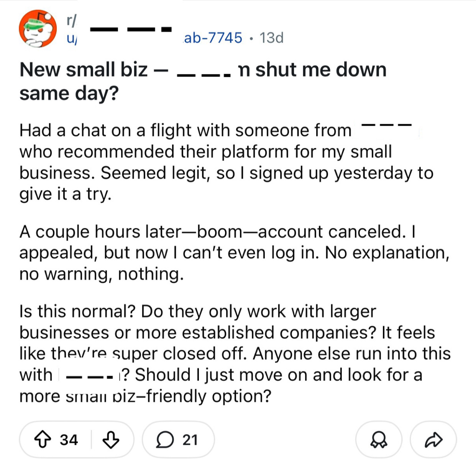
Task: Select the vote count showing 34
Action: click(67, 440)
